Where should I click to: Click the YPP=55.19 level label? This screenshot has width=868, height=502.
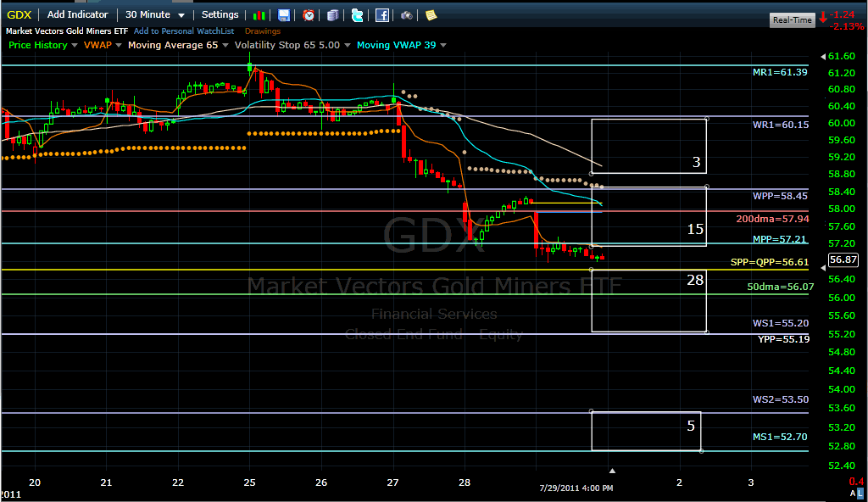click(x=783, y=339)
